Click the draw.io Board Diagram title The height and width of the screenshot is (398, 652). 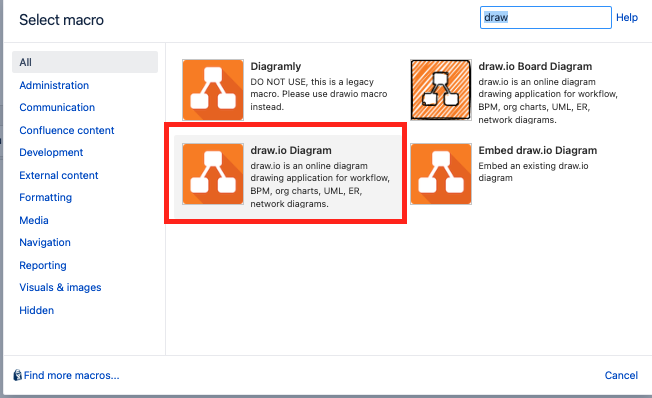pos(535,67)
